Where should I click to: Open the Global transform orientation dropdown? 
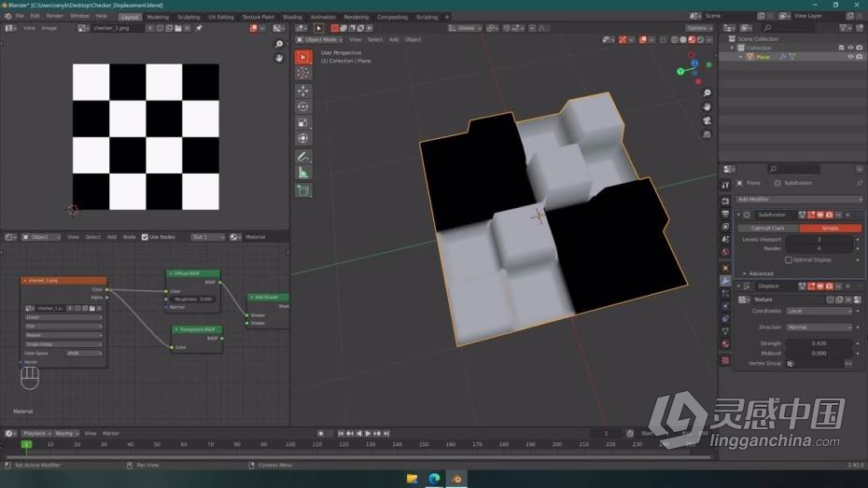click(x=465, y=28)
